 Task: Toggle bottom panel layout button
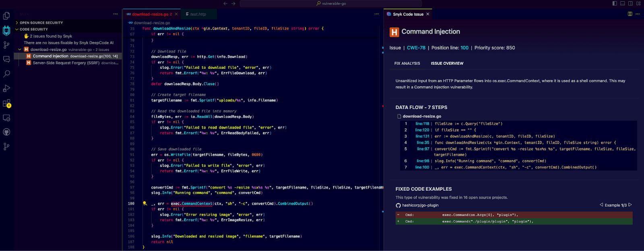click(x=623, y=4)
